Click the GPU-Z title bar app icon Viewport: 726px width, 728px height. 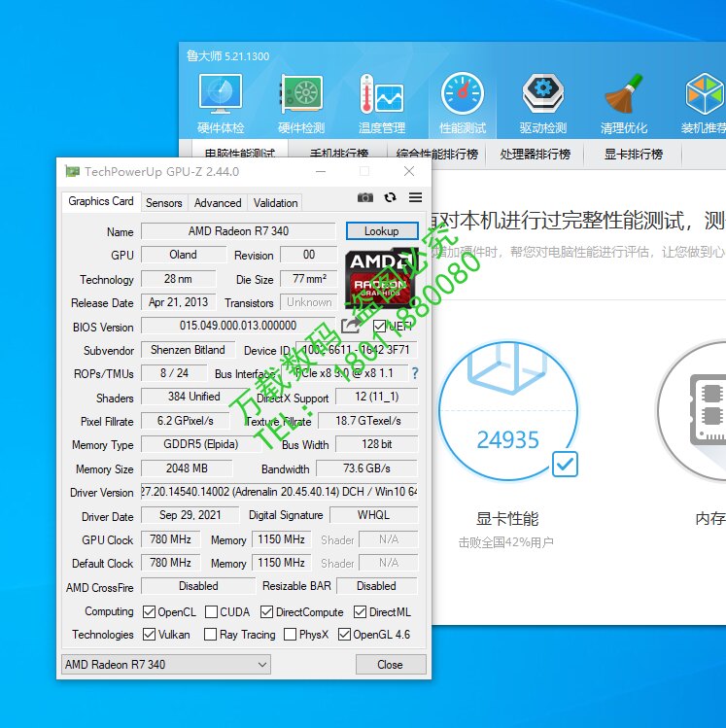(x=72, y=171)
